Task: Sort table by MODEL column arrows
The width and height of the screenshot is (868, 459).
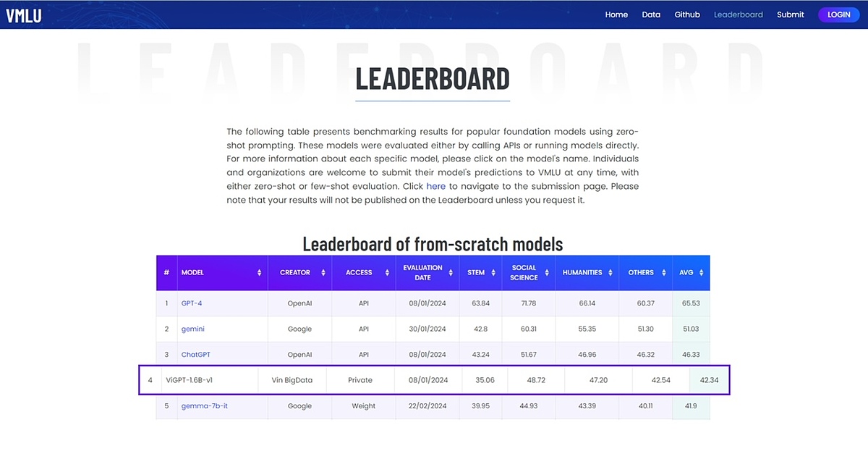Action: tap(259, 273)
